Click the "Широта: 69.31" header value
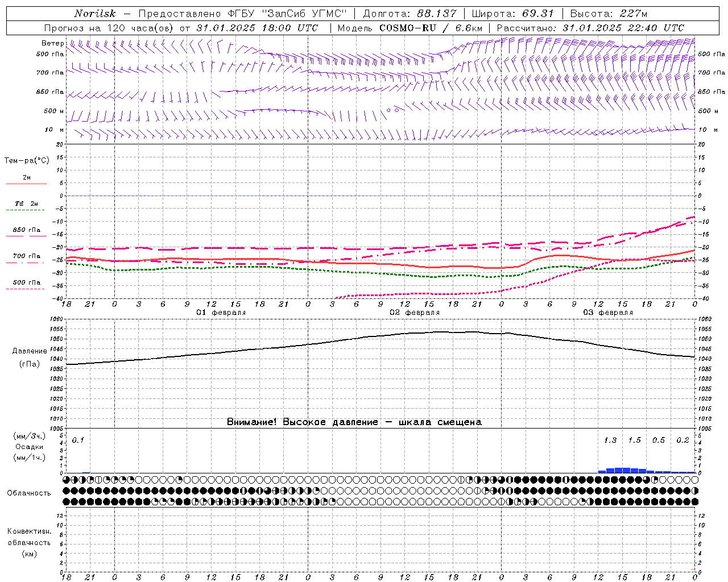 tap(512, 14)
